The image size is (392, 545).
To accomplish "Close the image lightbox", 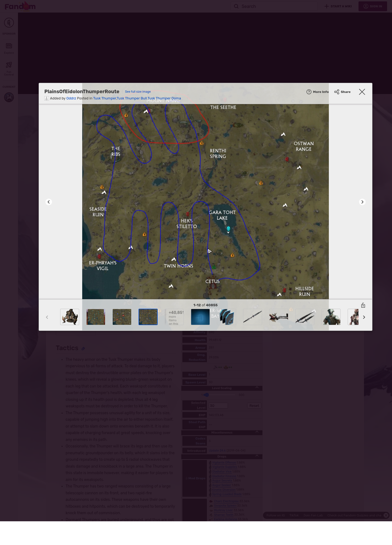I will click(362, 92).
